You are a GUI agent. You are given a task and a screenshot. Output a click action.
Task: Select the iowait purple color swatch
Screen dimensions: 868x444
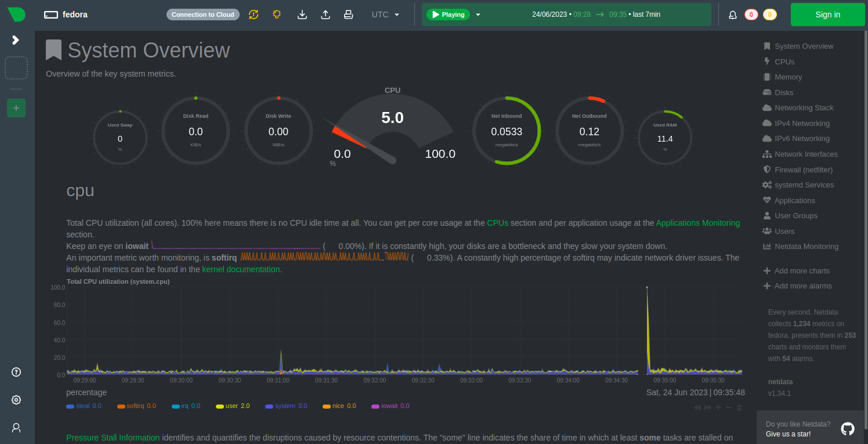click(x=375, y=406)
